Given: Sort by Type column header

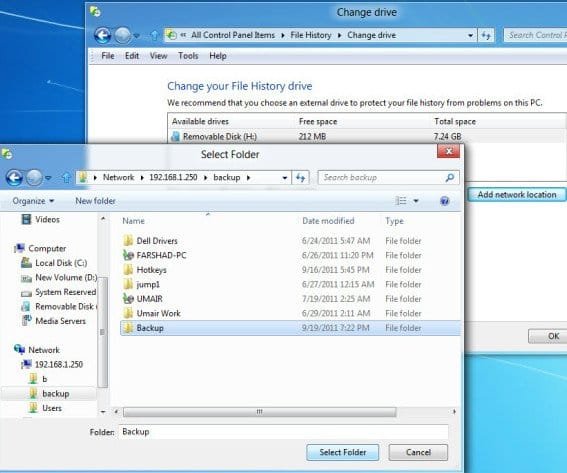Looking at the screenshot, I should (394, 221).
